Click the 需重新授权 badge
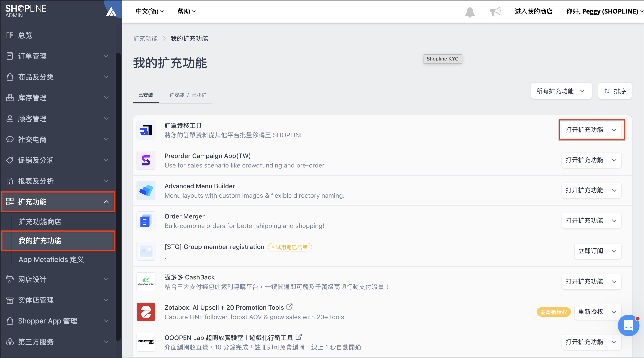The width and height of the screenshot is (644, 358). [554, 312]
